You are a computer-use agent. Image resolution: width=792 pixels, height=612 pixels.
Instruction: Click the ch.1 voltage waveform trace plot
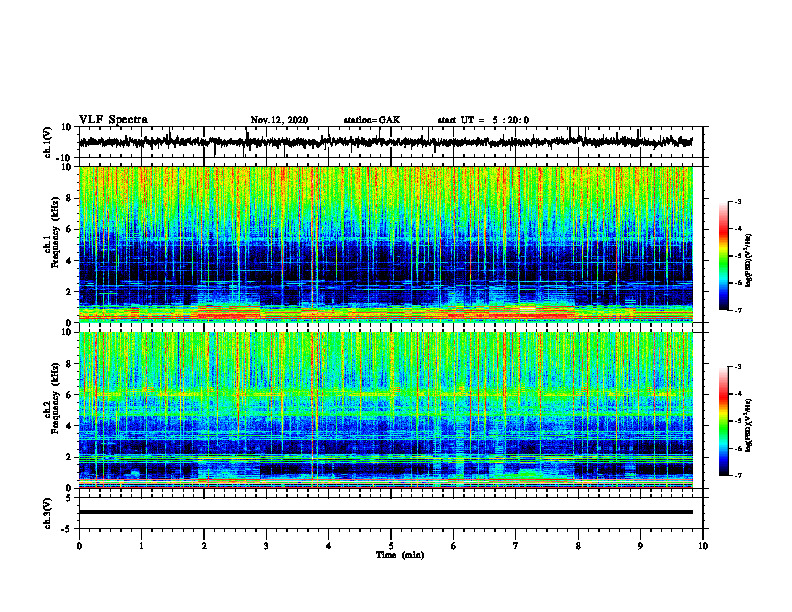coord(386,142)
